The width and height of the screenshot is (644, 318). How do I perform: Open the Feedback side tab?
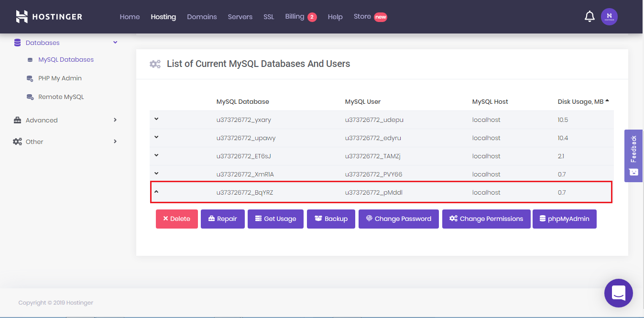click(x=633, y=155)
